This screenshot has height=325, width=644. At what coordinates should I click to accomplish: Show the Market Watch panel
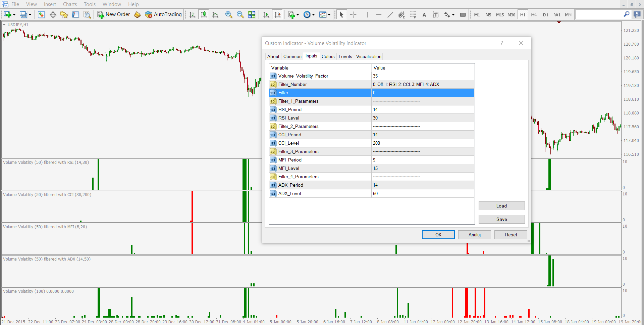[x=41, y=14]
